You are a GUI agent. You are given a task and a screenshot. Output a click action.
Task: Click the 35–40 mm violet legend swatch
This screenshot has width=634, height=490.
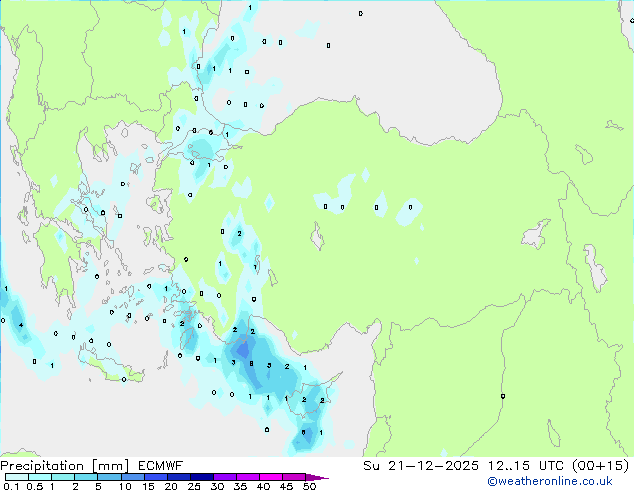point(247,477)
